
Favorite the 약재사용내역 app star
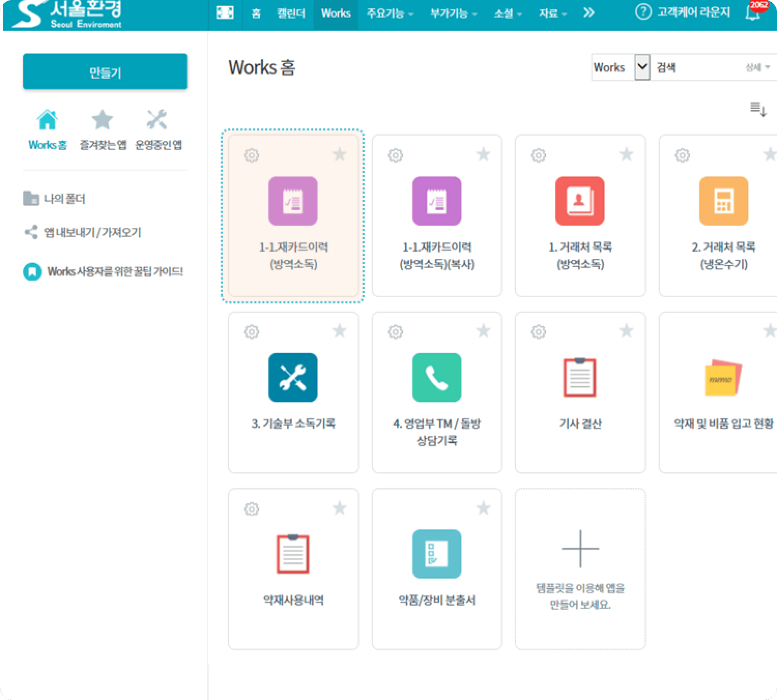point(340,507)
